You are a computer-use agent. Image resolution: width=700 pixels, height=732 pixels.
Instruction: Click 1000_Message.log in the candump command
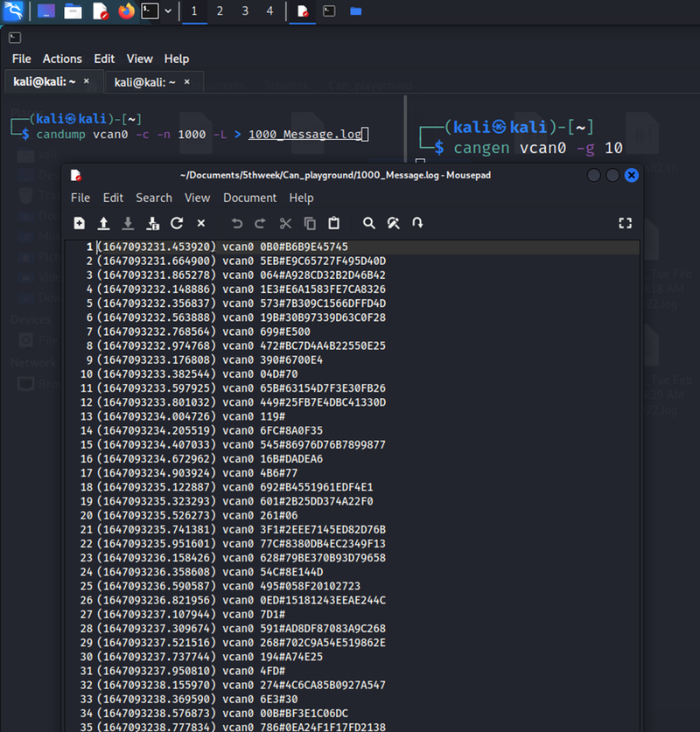[304, 135]
